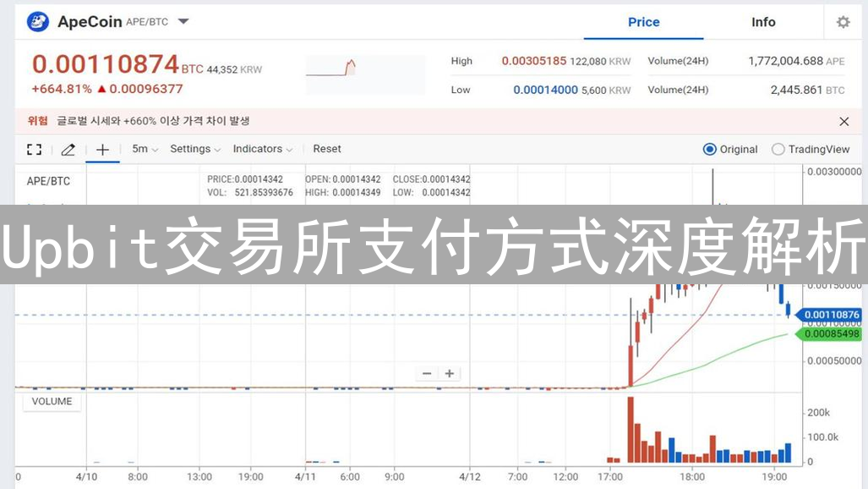Click the tallest red volume bar

coord(631,430)
